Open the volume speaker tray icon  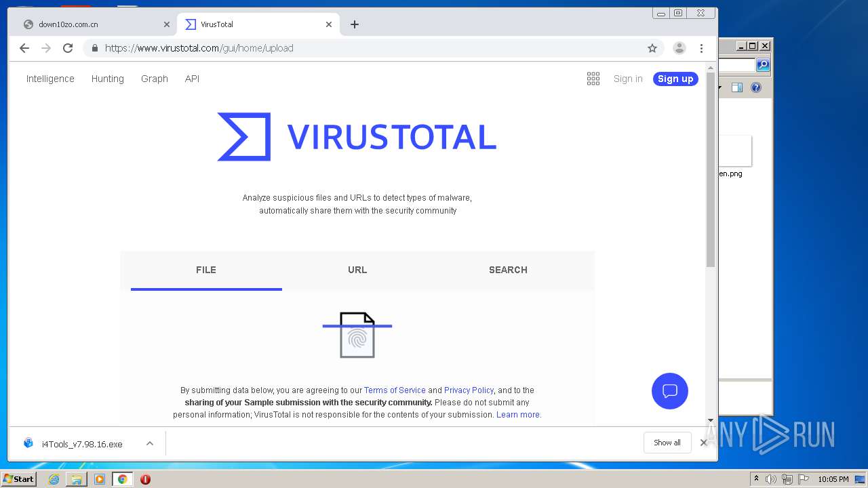pos(771,479)
